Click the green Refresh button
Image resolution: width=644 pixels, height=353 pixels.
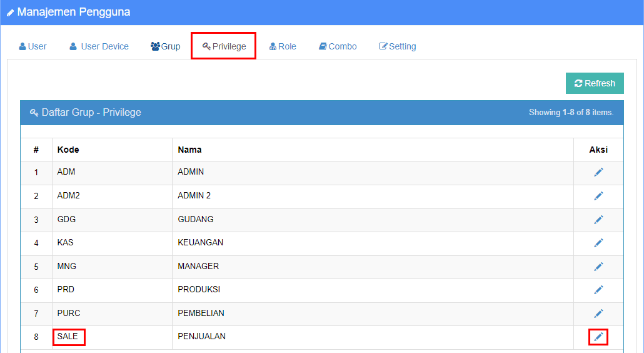coord(595,83)
